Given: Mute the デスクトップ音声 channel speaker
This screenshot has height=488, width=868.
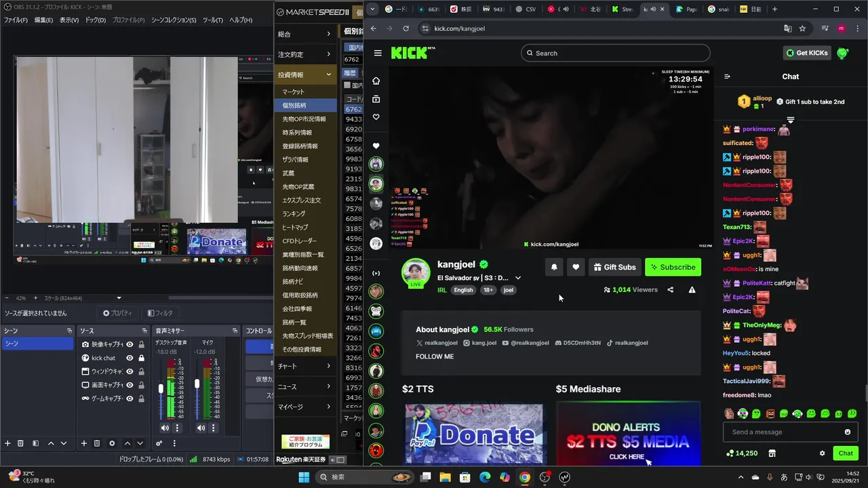Looking at the screenshot, I should [165, 428].
